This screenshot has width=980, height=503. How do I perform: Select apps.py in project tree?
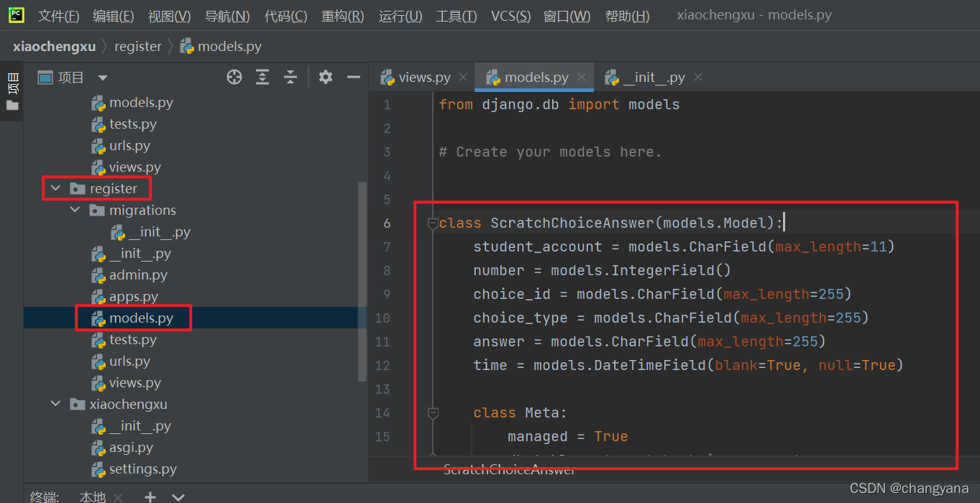(134, 297)
